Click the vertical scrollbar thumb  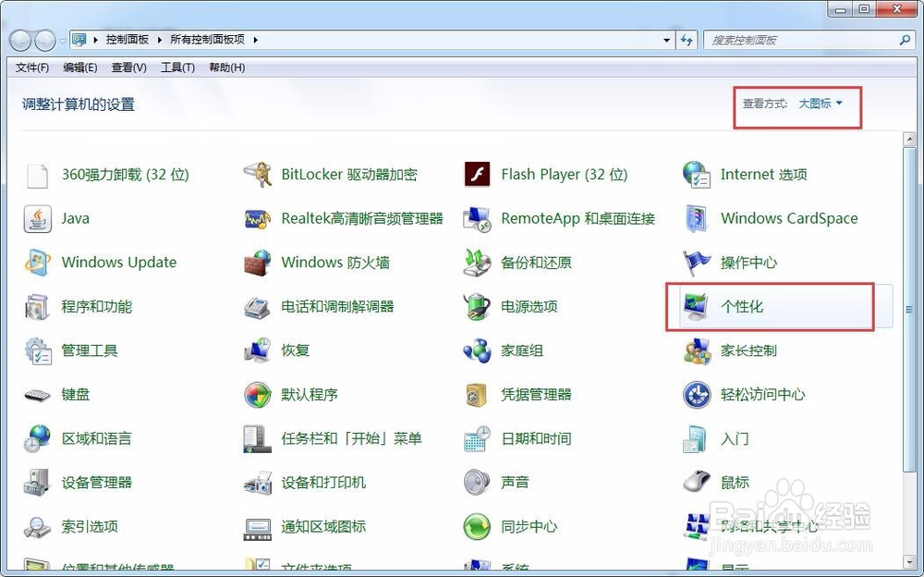[x=909, y=309]
